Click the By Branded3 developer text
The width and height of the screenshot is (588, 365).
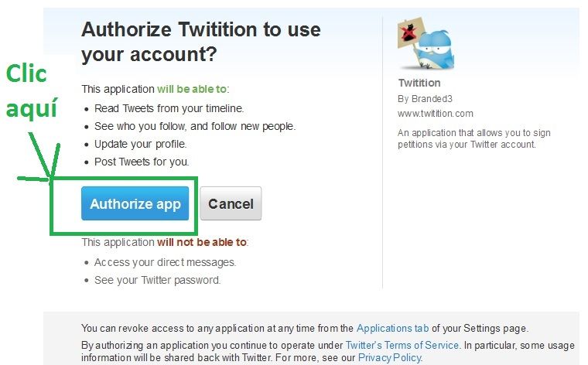tap(425, 99)
